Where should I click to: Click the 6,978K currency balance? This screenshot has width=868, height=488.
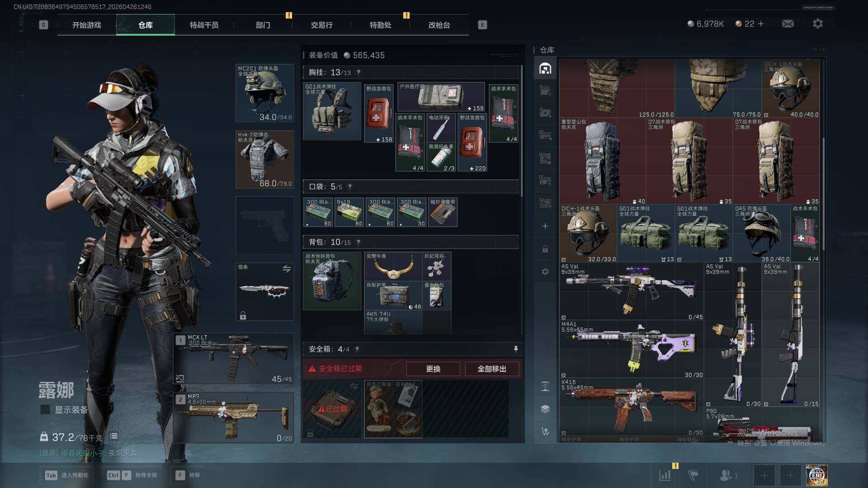[706, 23]
